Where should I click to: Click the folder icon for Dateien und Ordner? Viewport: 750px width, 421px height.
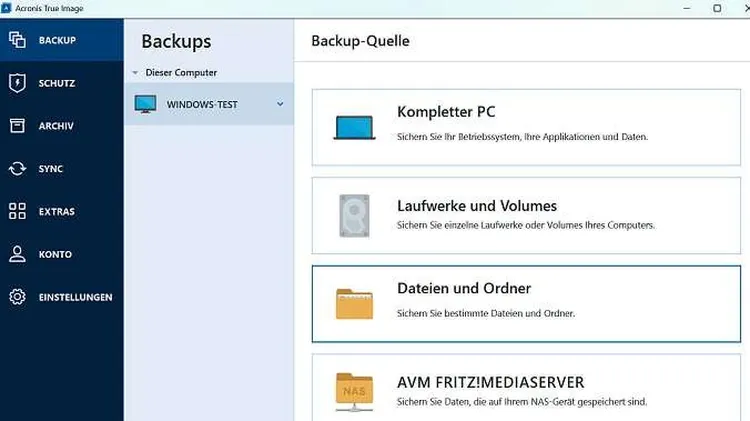click(x=354, y=303)
